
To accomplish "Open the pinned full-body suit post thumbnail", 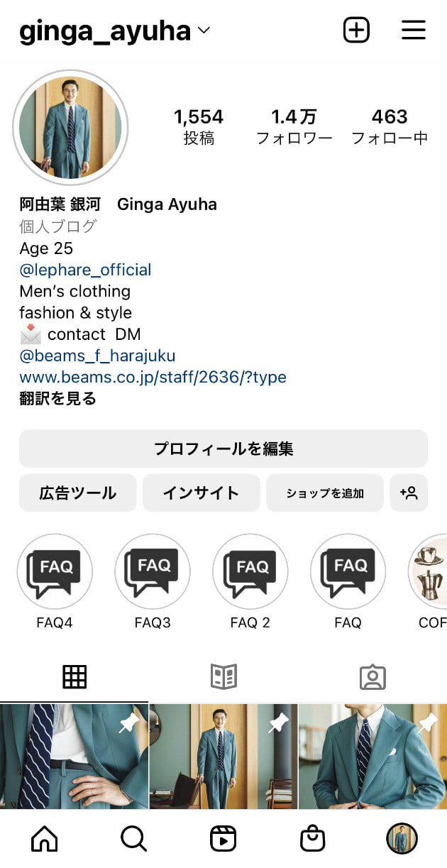I will point(223,756).
